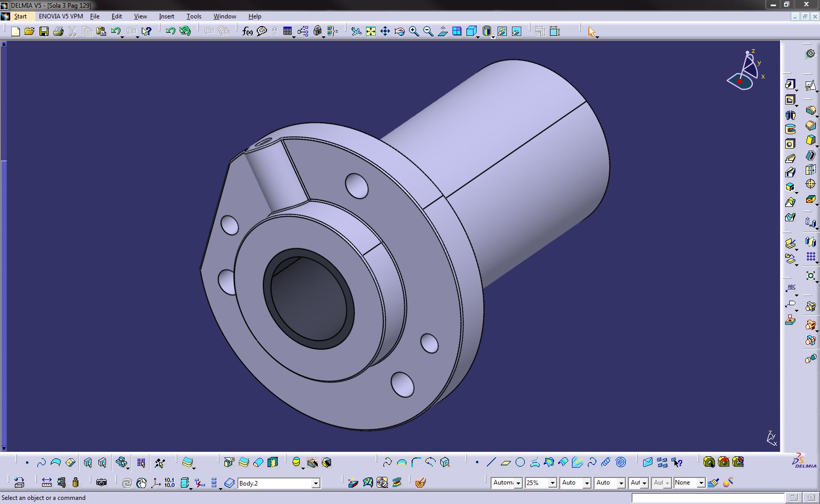Click the Fly Mode airplane icon
The height and width of the screenshot is (504, 820).
coord(356,31)
